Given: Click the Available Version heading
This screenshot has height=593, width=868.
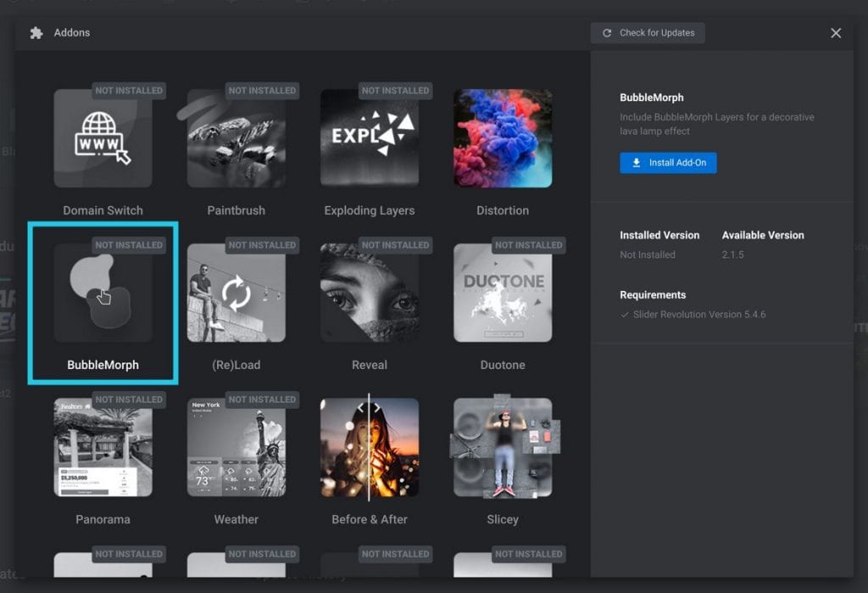Looking at the screenshot, I should point(763,236).
